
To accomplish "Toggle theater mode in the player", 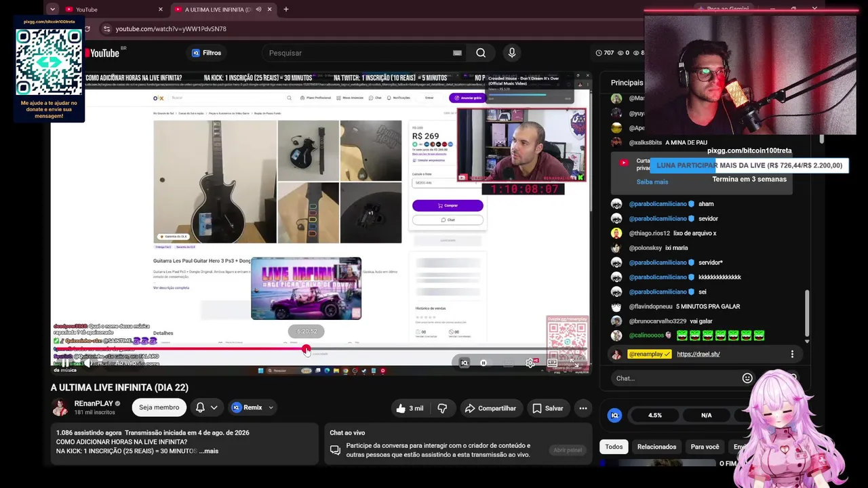I will coord(552,363).
